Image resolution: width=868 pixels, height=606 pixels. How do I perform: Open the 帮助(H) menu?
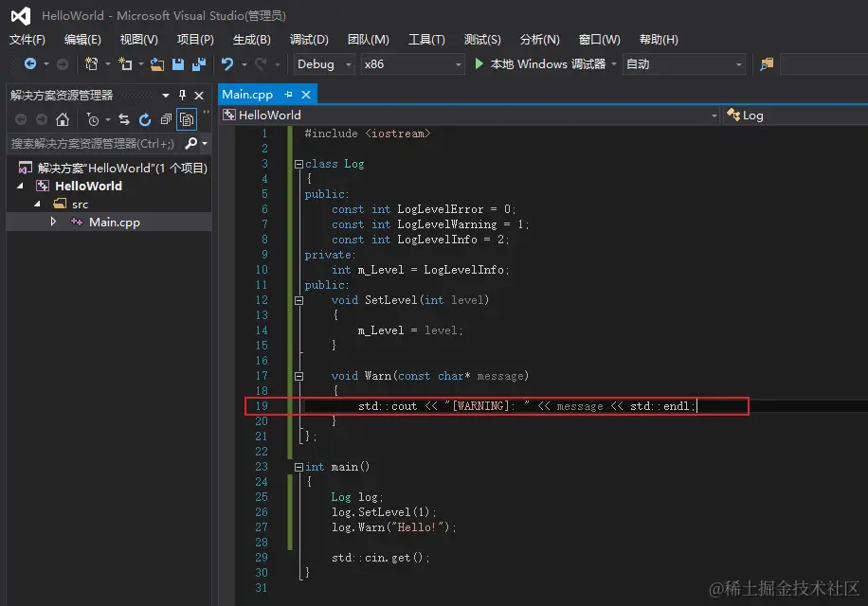(659, 39)
